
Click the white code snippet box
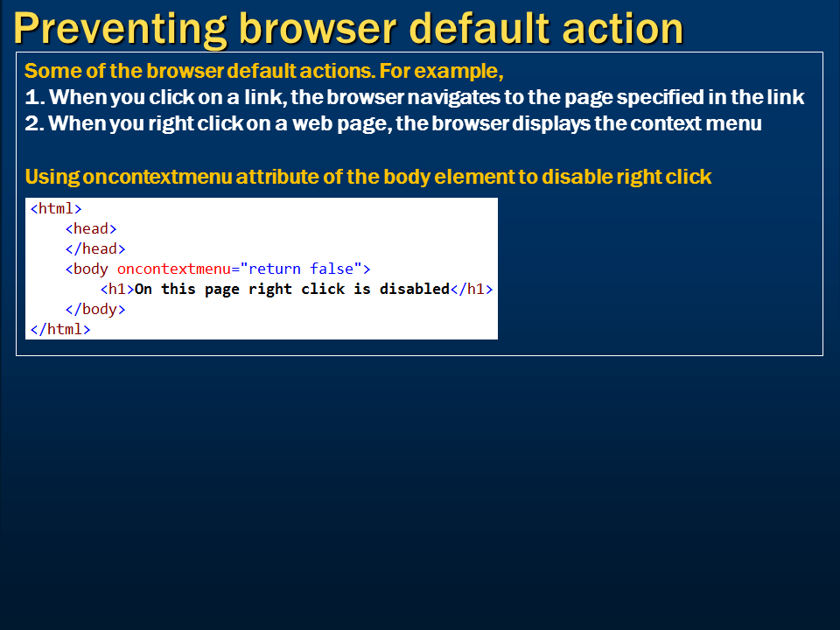[x=260, y=267]
